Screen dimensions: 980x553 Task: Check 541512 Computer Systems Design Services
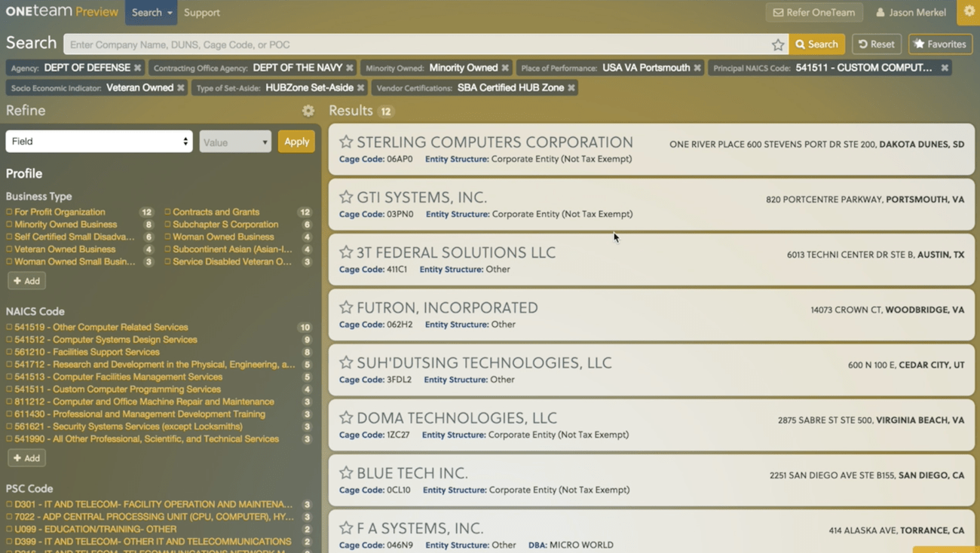(9, 340)
